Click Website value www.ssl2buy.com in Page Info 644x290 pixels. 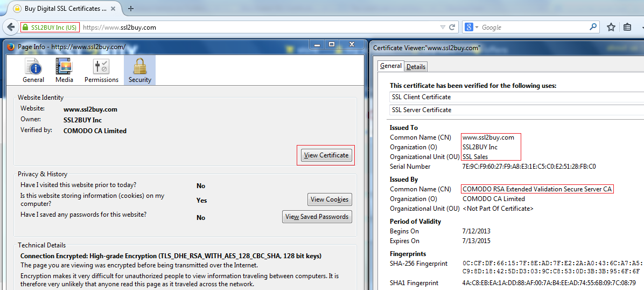tap(90, 109)
